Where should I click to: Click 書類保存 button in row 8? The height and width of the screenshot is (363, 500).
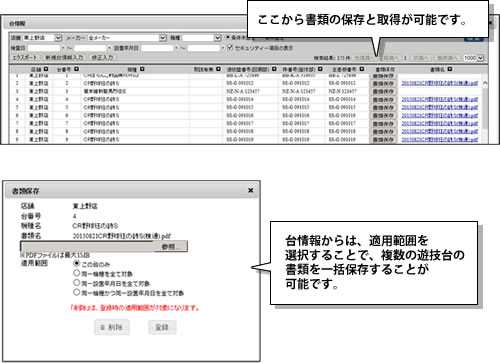click(x=383, y=131)
